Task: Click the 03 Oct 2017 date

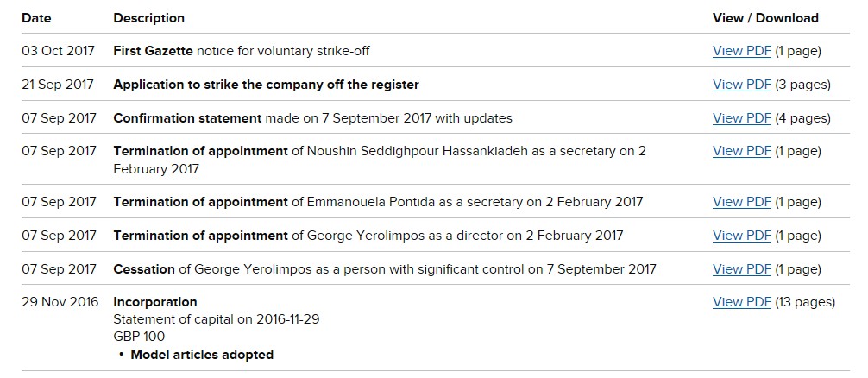Action: coord(58,51)
